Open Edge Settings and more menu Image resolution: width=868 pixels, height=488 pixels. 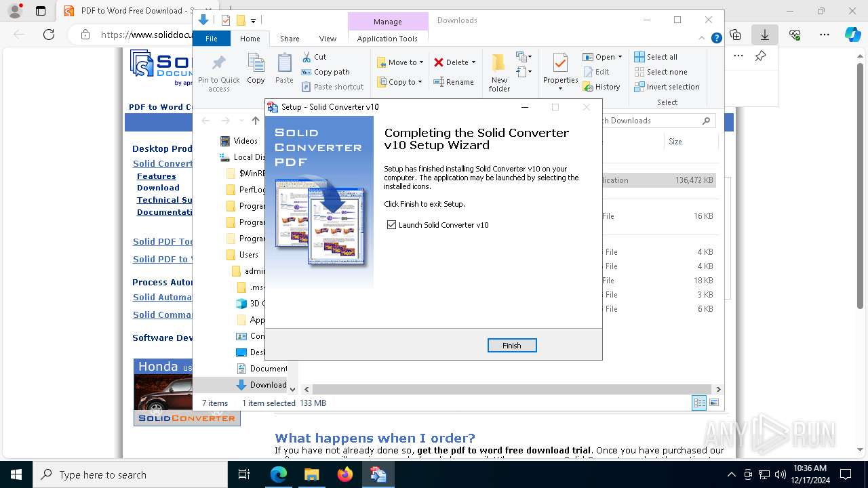pos(825,35)
